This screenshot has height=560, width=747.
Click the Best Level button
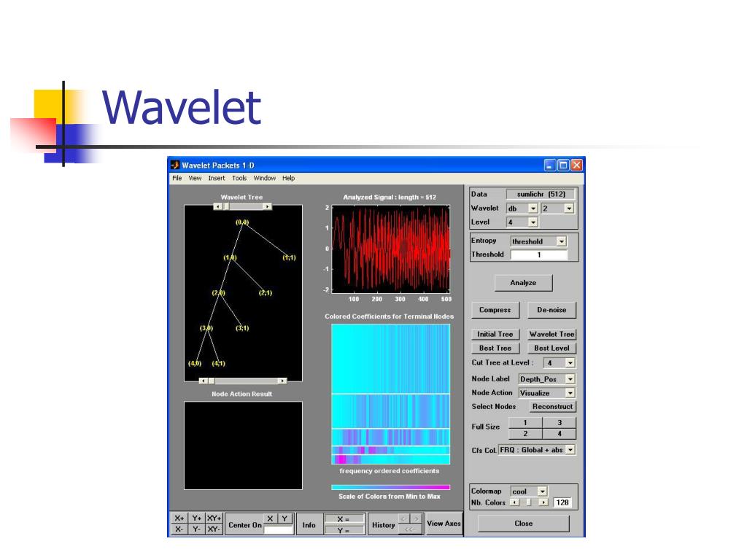click(551, 348)
